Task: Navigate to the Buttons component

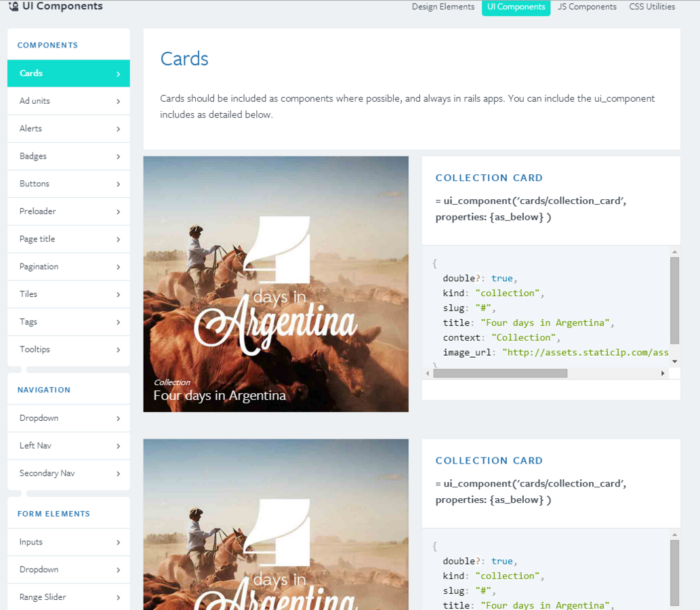Action: [68, 184]
